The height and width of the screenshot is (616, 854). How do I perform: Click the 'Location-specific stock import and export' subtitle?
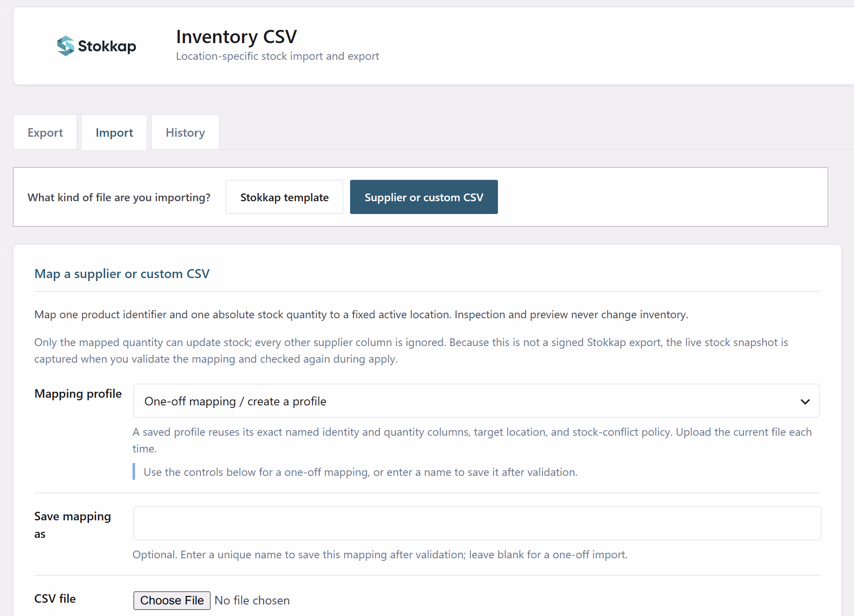(277, 56)
